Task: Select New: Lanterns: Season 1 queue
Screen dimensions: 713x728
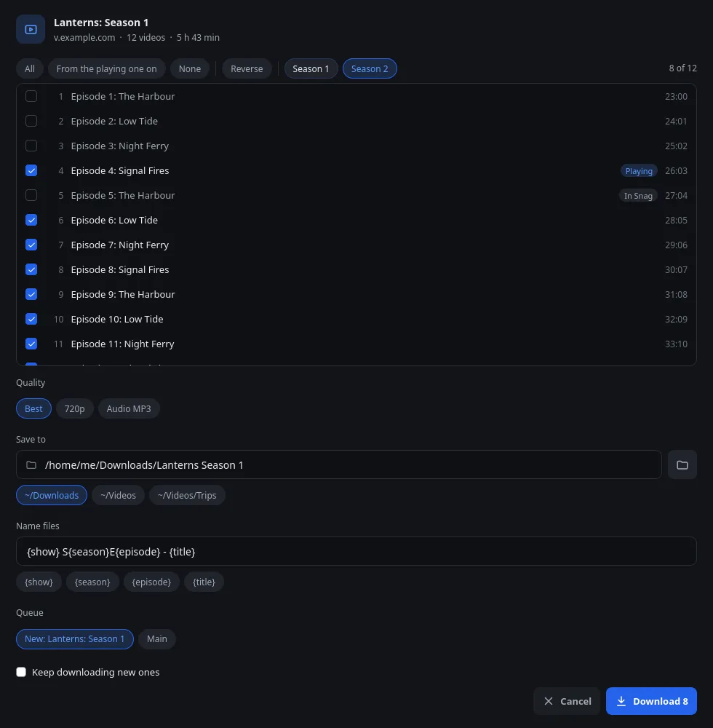Action: click(75, 639)
